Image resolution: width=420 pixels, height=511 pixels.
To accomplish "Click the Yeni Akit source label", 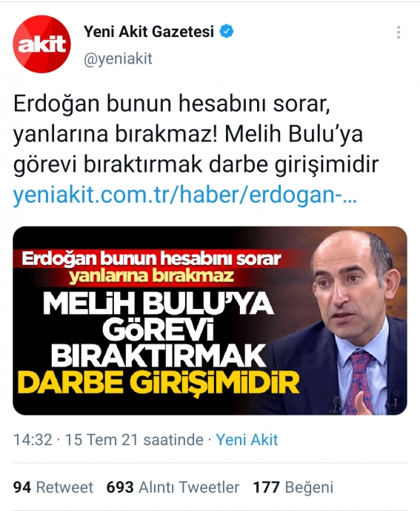I will (x=247, y=440).
